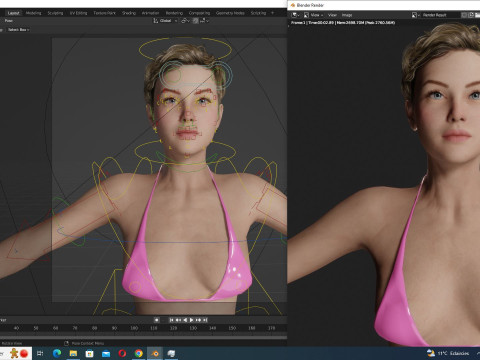
Task: Open Microsoft Store from the taskbar
Action: tap(89, 353)
